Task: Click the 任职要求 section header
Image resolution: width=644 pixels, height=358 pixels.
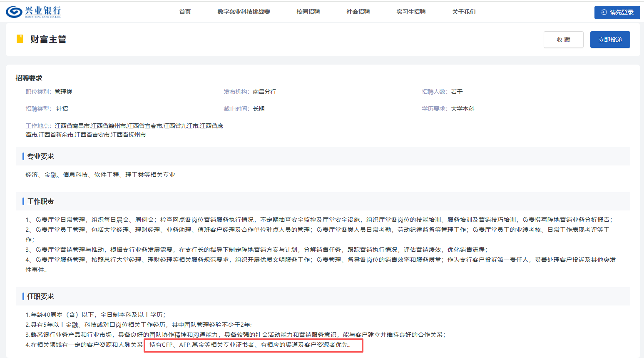Action: 40,296
